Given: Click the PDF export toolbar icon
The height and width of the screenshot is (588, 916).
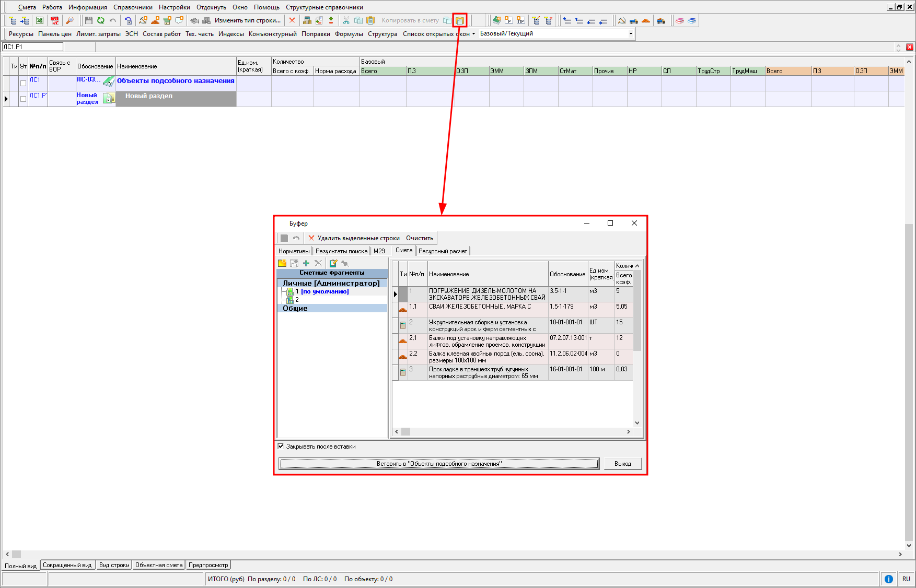Looking at the screenshot, I should [54, 20].
